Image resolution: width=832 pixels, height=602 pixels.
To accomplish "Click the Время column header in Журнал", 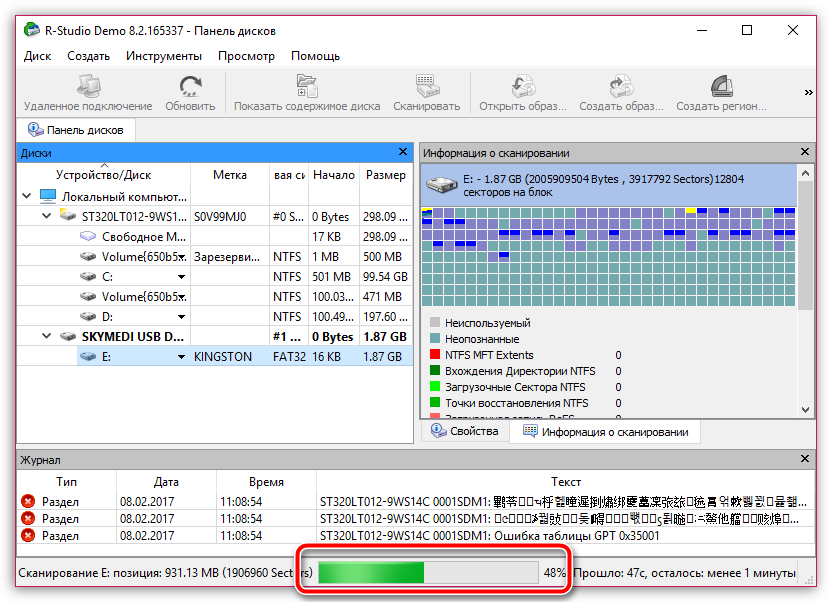I will click(266, 482).
